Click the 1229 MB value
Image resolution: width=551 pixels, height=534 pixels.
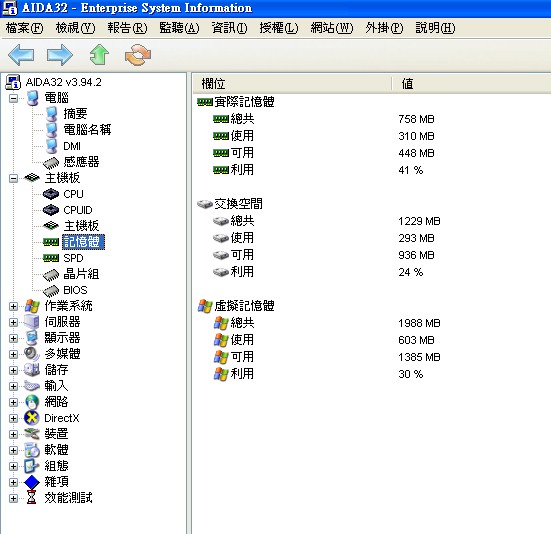pyautogui.click(x=419, y=221)
